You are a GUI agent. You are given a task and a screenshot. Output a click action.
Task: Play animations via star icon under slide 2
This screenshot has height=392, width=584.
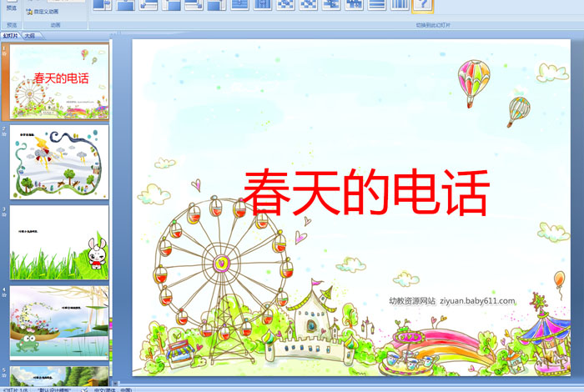click(x=4, y=134)
